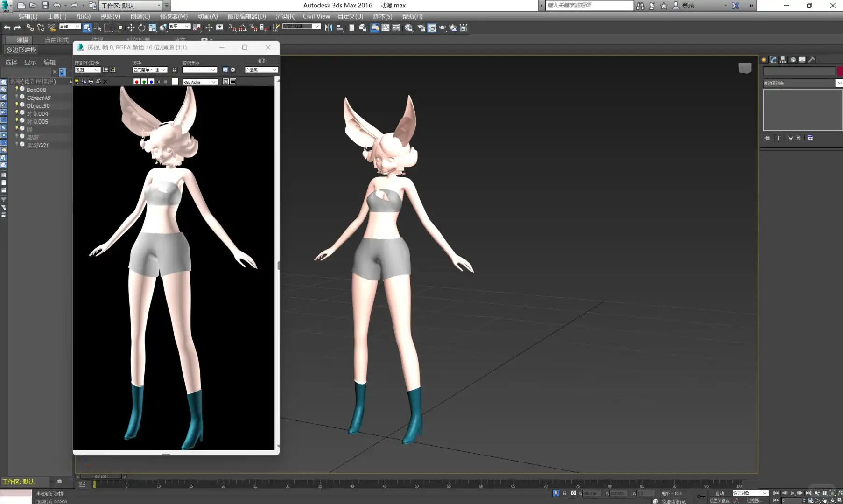Click the Hierarchy tab icon in command panel
This screenshot has height=504, width=843.
tap(783, 60)
